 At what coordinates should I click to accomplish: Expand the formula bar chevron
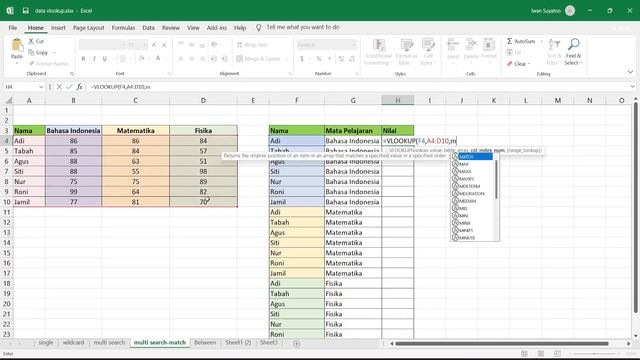(632, 87)
